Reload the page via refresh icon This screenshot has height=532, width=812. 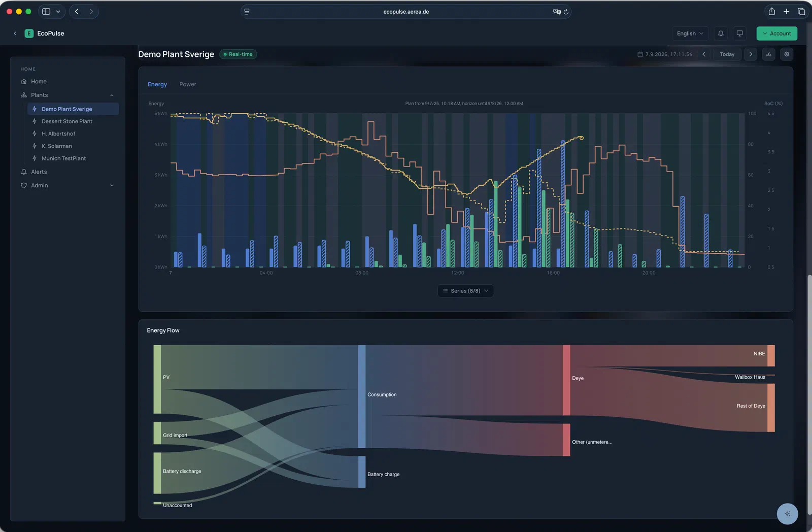pos(566,12)
